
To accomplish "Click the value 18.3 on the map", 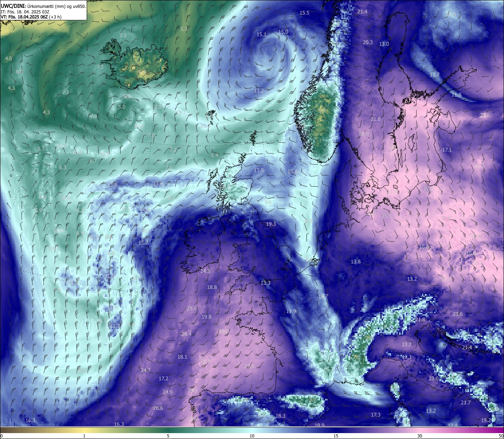I will coord(280,416).
